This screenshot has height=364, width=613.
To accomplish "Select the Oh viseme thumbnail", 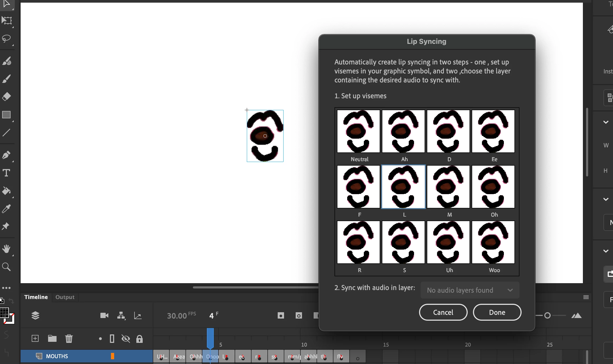I will pyautogui.click(x=493, y=187).
